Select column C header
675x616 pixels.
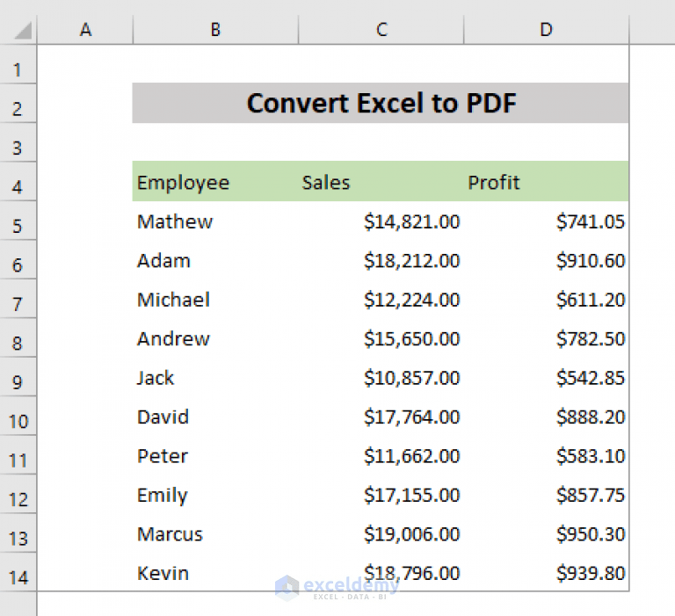pos(381,30)
